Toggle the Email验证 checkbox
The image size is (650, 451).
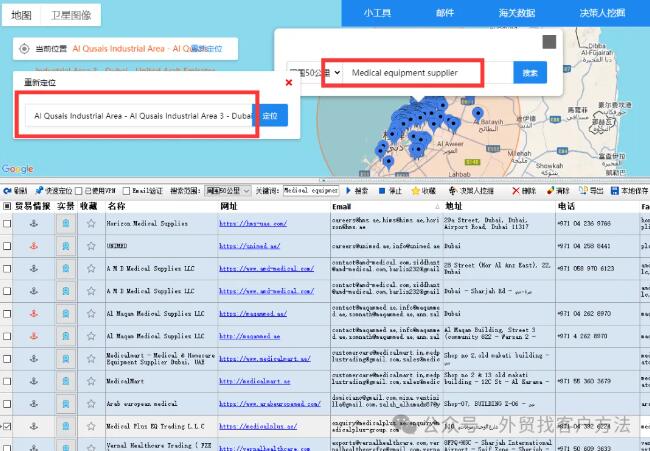[126, 191]
